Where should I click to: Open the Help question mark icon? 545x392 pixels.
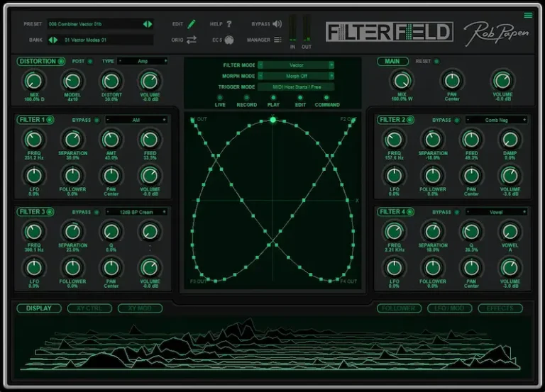229,24
